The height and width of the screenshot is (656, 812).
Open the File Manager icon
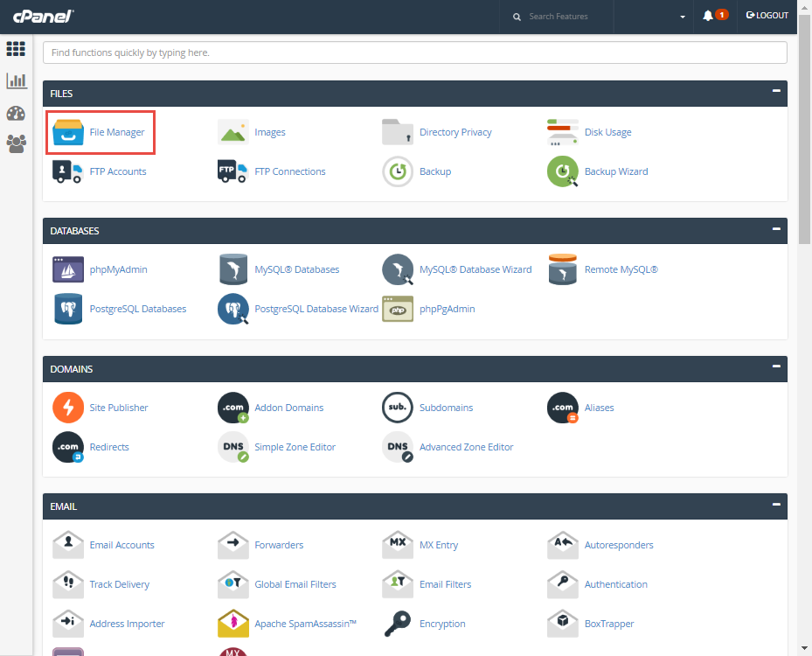pos(68,132)
